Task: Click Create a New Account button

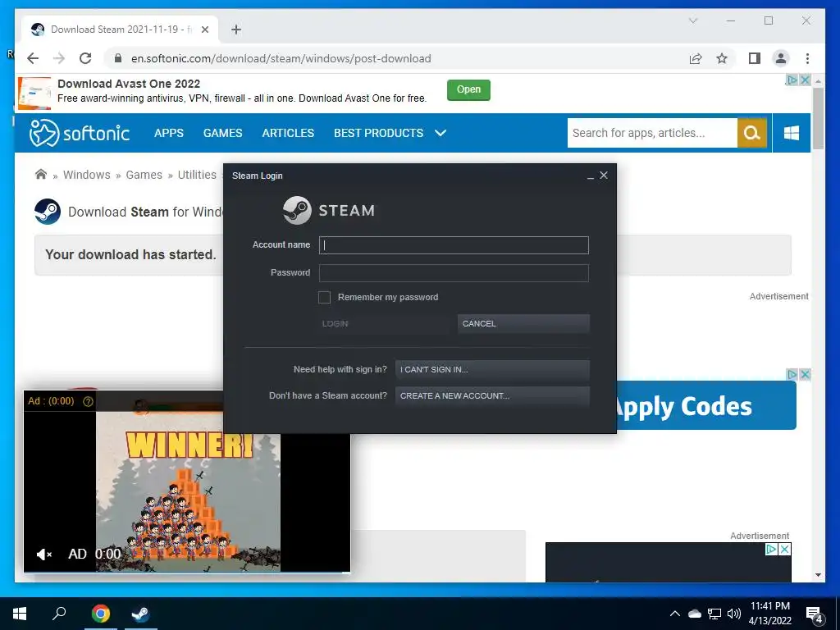Action: [x=492, y=396]
